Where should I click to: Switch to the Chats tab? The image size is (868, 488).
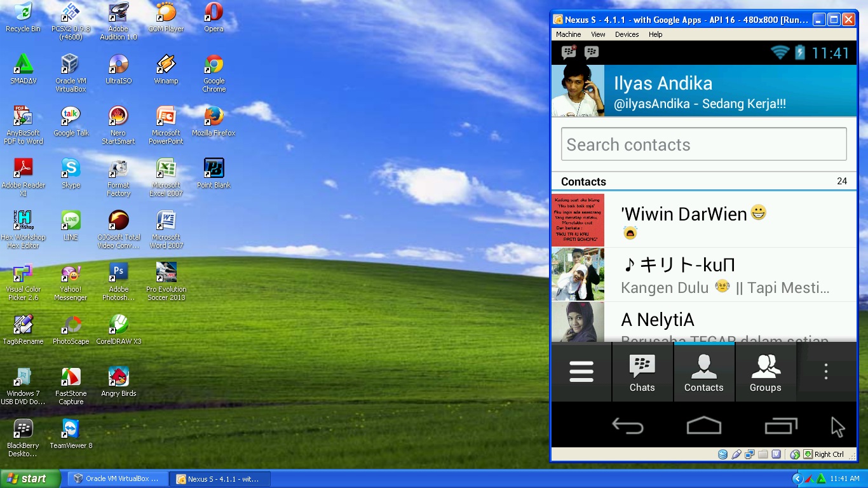[x=642, y=372]
